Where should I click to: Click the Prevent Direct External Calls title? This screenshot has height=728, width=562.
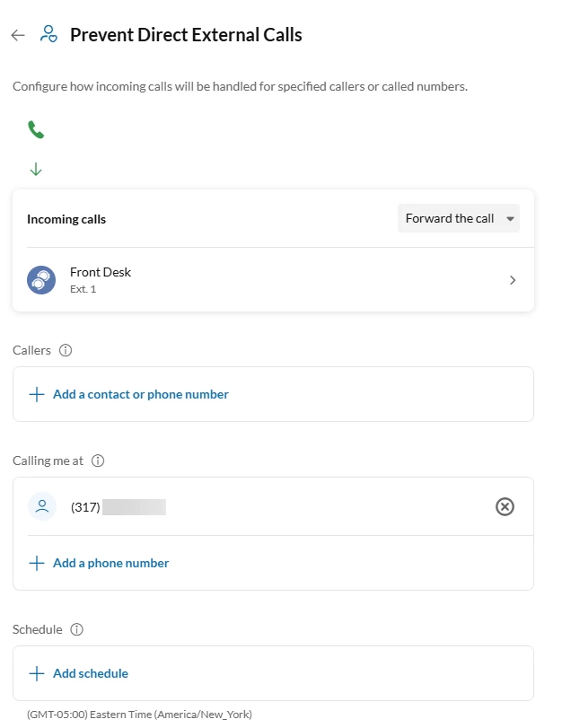[186, 35]
